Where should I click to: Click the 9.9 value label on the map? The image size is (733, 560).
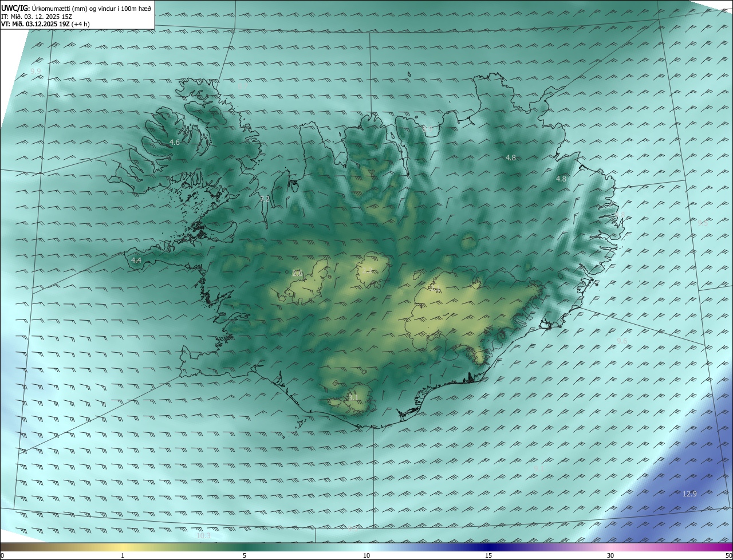click(36, 71)
